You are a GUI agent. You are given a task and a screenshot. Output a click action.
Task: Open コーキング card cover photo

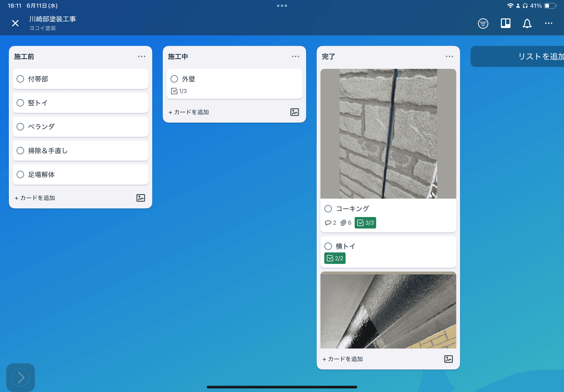coord(388,134)
